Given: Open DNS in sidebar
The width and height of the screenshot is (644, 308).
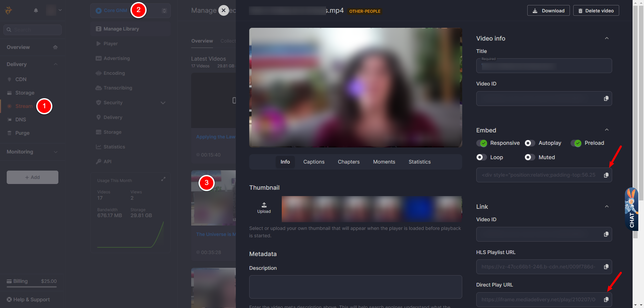Looking at the screenshot, I should [20, 120].
